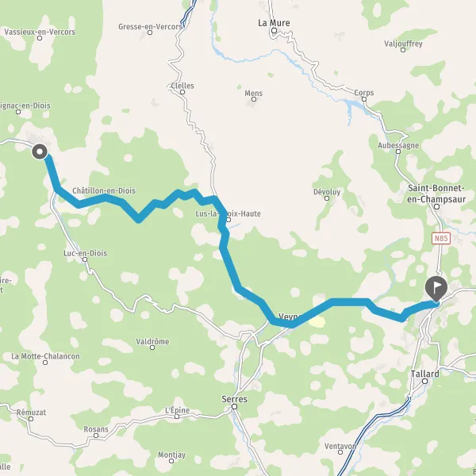This screenshot has width=476, height=476.
Task: Click the finish flag destination marker
Action: 436,289
